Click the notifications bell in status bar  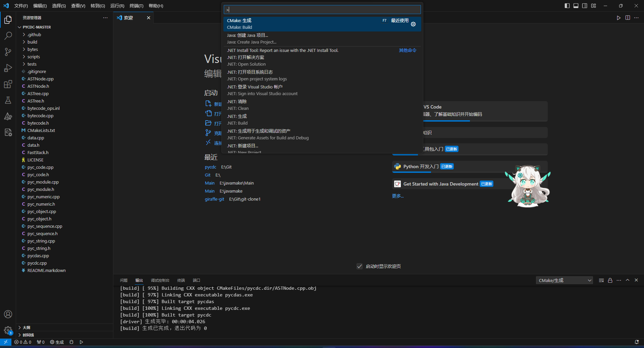pos(637,342)
